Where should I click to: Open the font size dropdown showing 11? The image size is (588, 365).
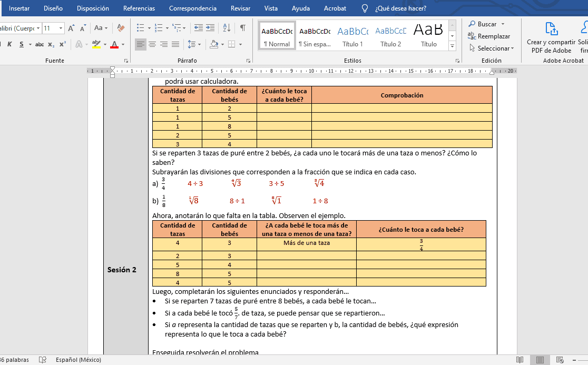[61, 28]
